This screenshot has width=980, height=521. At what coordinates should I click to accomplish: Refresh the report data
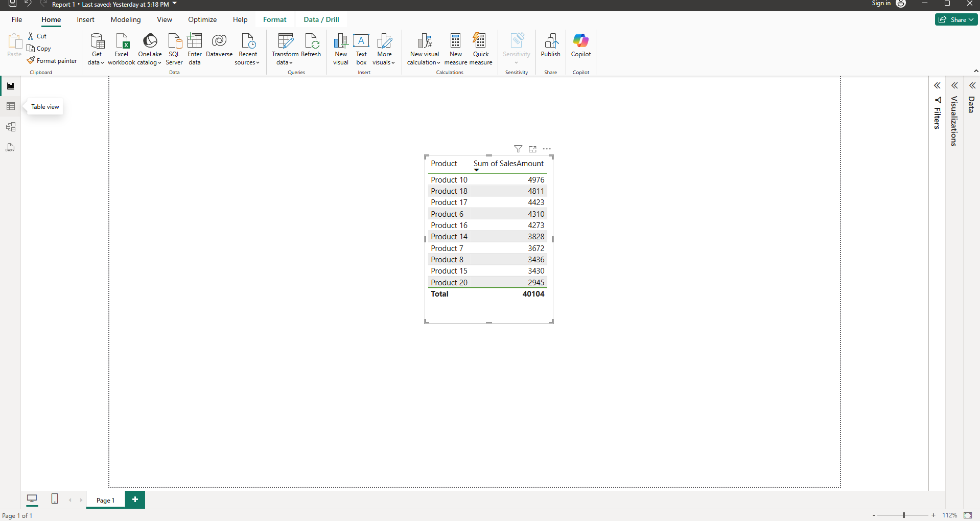click(x=311, y=46)
